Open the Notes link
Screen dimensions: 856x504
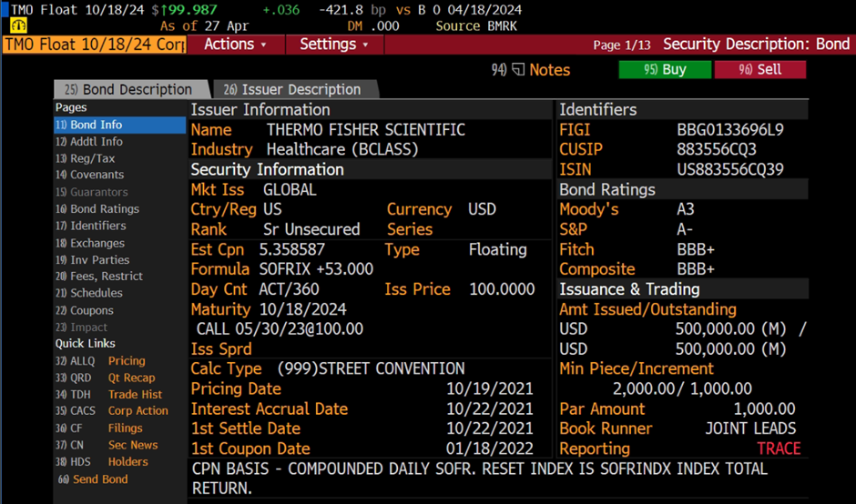(x=549, y=70)
